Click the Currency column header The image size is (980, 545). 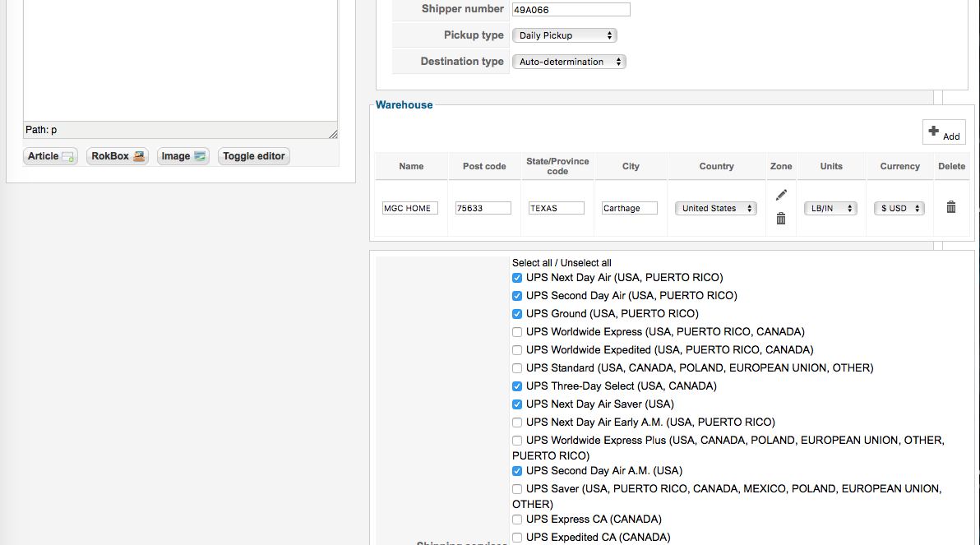(900, 166)
